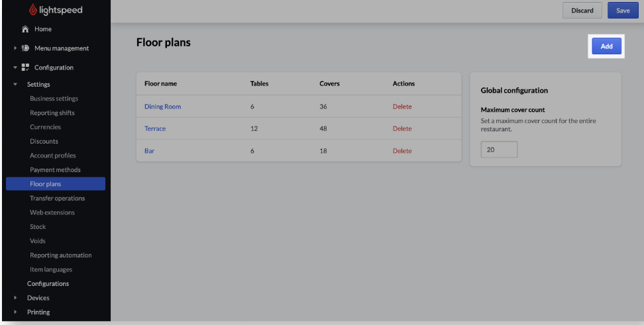Open Business settings in sidebar
The height and width of the screenshot is (325, 644).
(54, 99)
